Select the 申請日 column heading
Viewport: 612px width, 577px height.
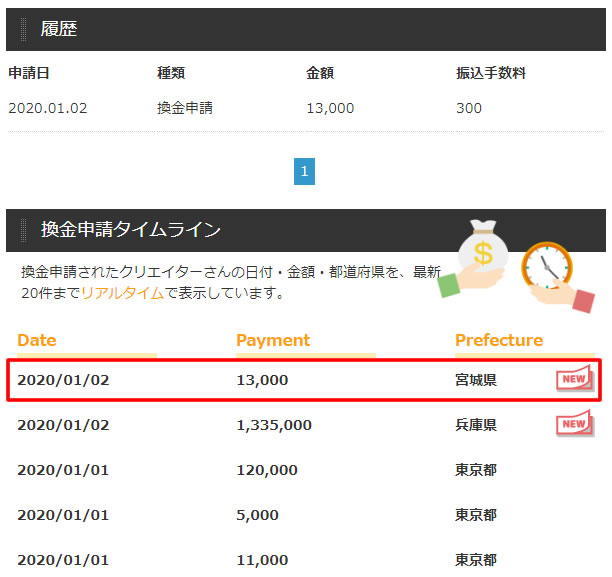(29, 73)
